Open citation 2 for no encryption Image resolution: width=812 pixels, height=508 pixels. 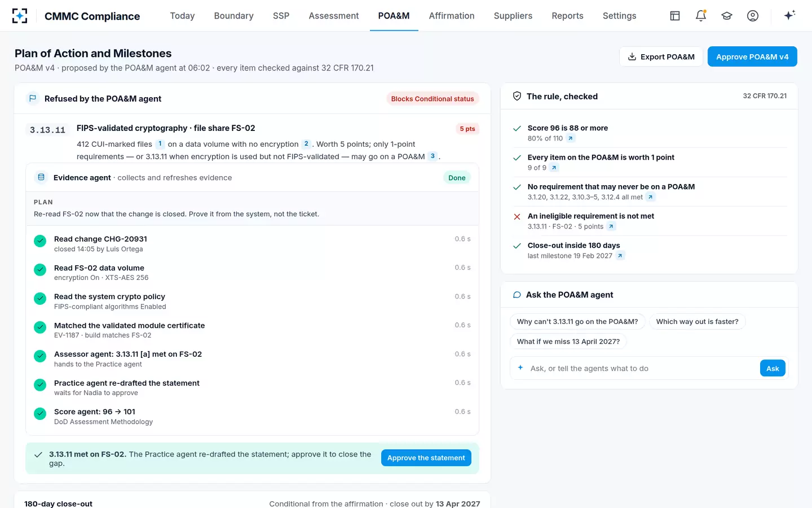click(x=306, y=144)
